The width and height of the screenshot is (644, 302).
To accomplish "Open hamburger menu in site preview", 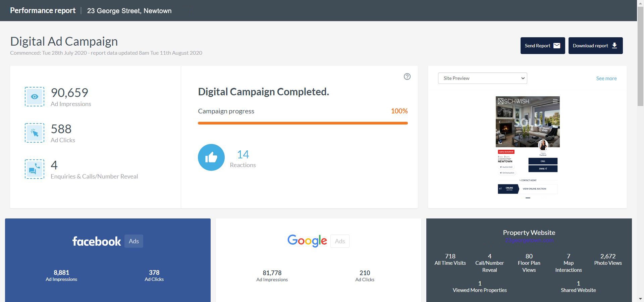I will (555, 101).
